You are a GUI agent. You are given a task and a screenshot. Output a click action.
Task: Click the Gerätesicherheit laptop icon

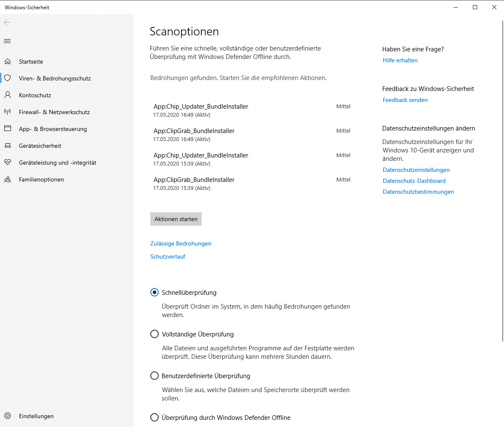coord(8,145)
